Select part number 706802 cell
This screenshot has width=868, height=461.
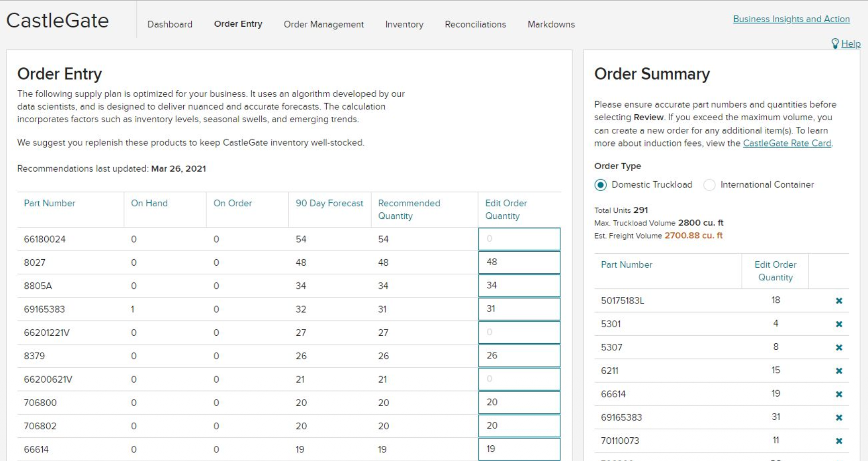40,426
